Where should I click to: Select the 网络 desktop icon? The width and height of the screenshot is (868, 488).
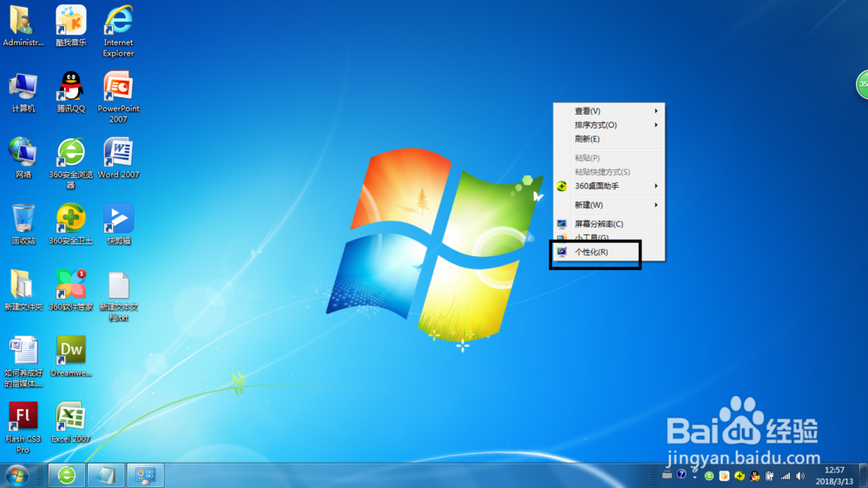(23, 158)
